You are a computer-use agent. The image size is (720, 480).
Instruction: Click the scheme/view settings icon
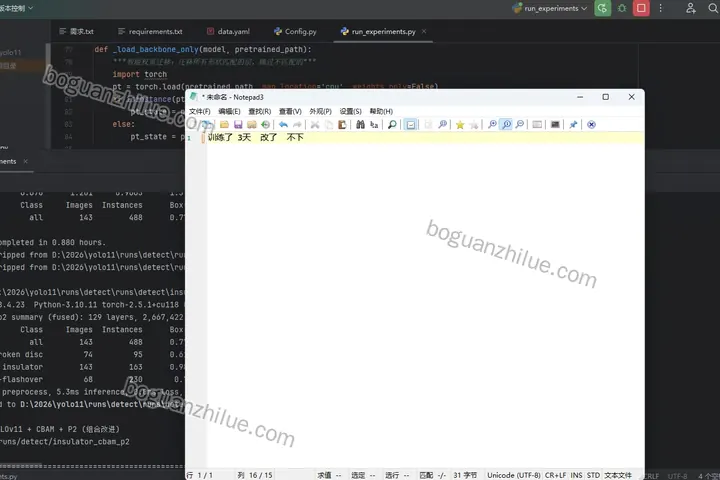[537, 124]
